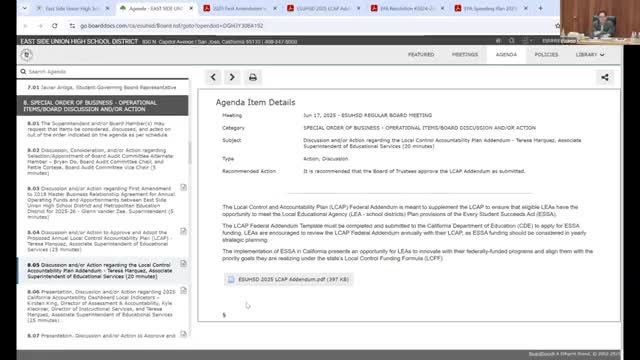Open attachment icon for item 8.06
Screen dimensions: 640x360
pyautogui.click(x=183, y=291)
